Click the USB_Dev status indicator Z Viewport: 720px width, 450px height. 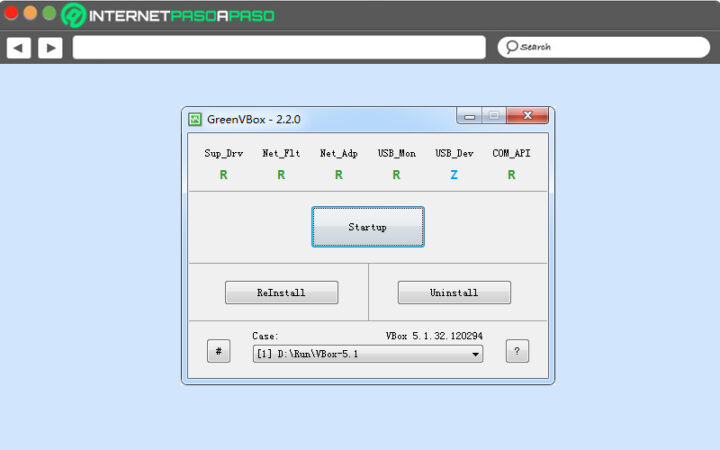point(454,175)
